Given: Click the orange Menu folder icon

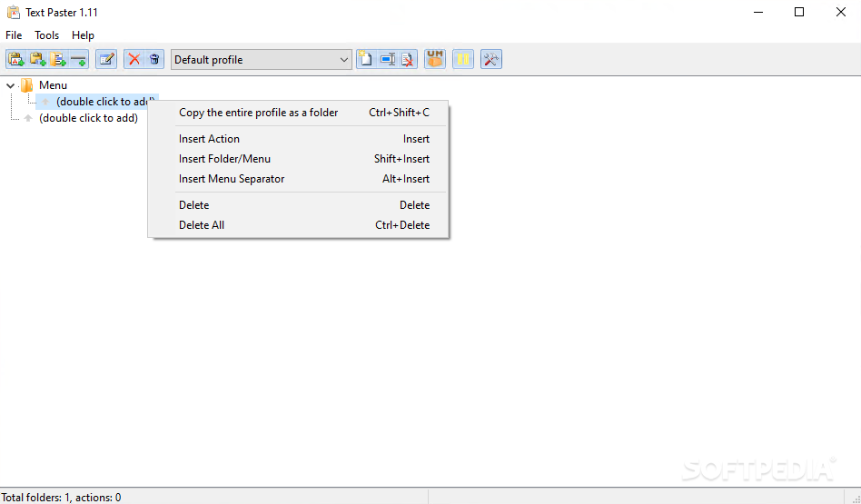Looking at the screenshot, I should (27, 85).
